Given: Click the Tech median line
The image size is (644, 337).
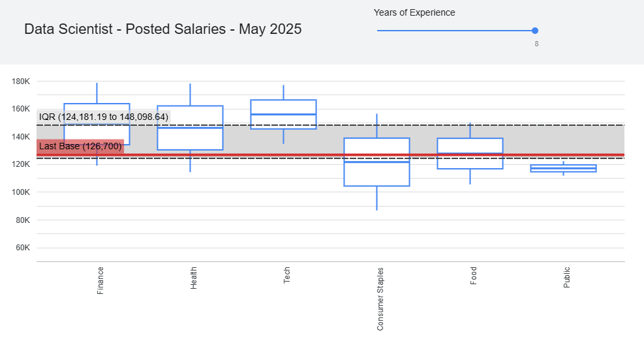Looking at the screenshot, I should [283, 114].
